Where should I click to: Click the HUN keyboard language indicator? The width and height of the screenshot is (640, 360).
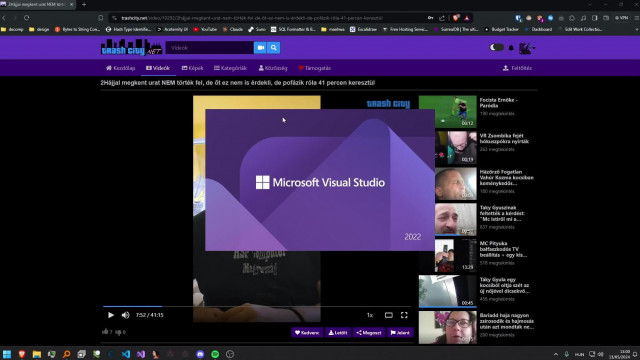[579, 354]
